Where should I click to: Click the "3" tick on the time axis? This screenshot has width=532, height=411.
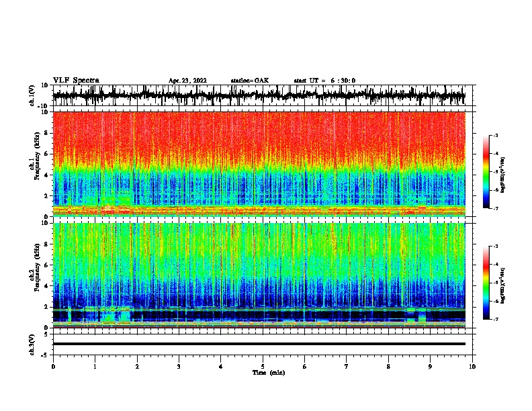tap(179, 367)
